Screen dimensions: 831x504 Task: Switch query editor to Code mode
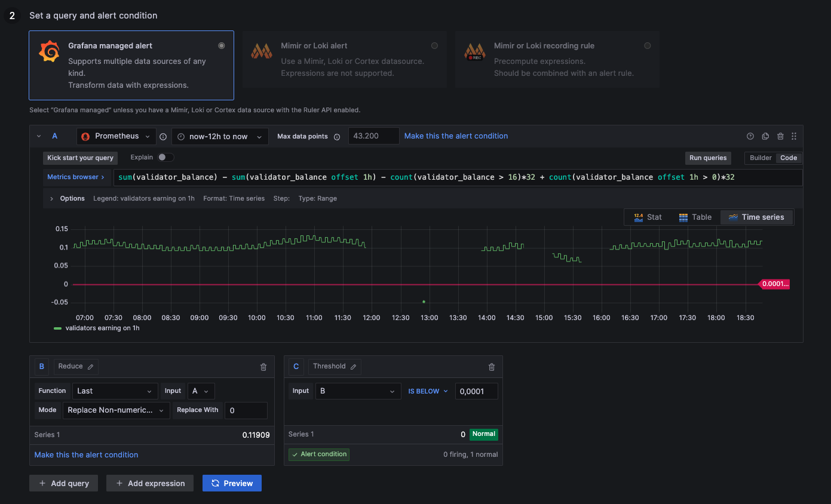[x=789, y=158]
